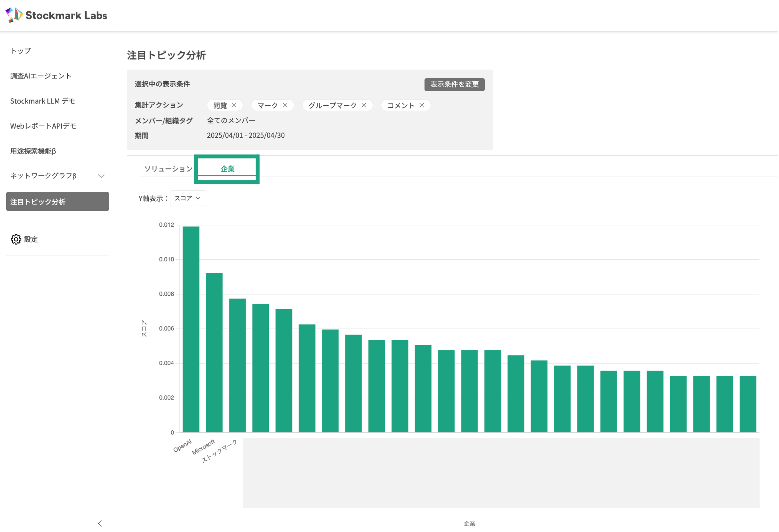Click the 表示条件を変更 button

point(455,85)
